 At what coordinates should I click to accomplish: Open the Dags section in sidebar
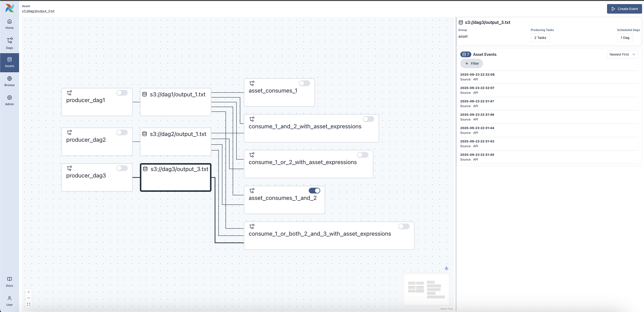pos(9,43)
